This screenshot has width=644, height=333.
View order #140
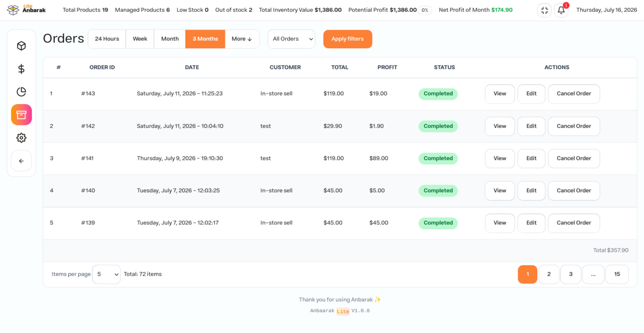(500, 191)
